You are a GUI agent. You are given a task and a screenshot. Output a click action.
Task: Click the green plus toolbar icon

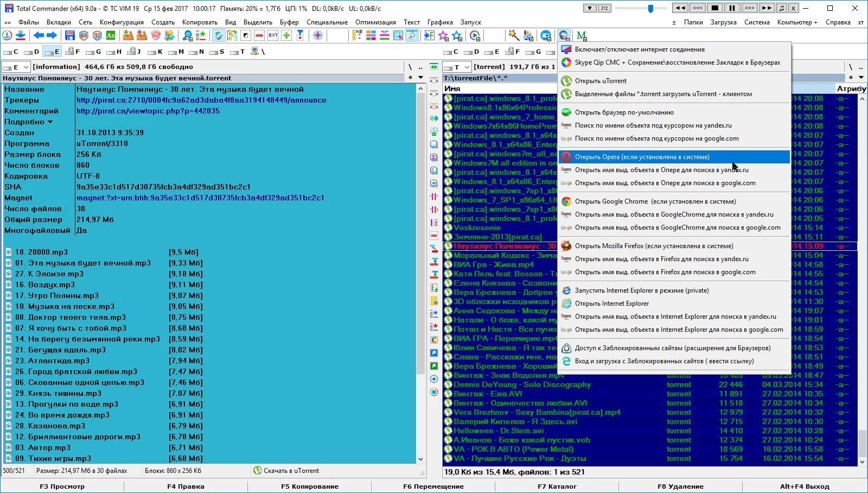click(x=286, y=36)
